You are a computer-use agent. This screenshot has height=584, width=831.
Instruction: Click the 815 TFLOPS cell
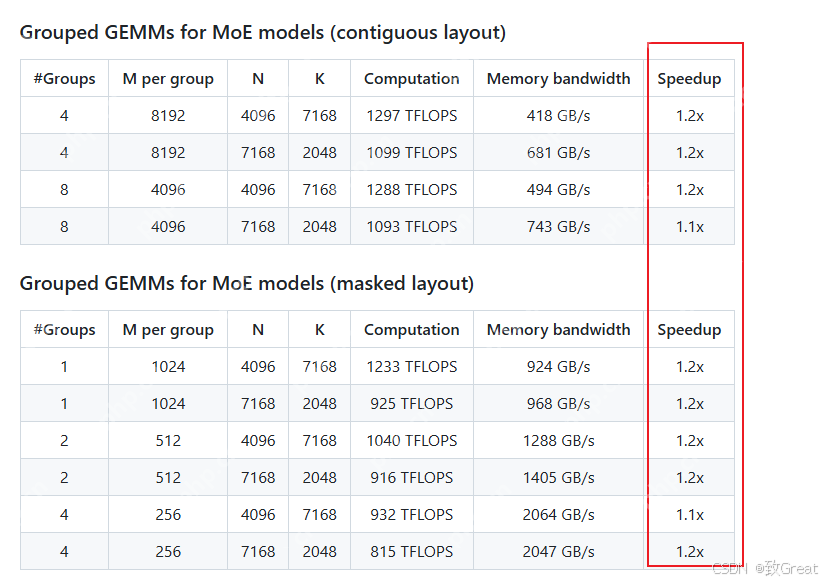pos(411,552)
